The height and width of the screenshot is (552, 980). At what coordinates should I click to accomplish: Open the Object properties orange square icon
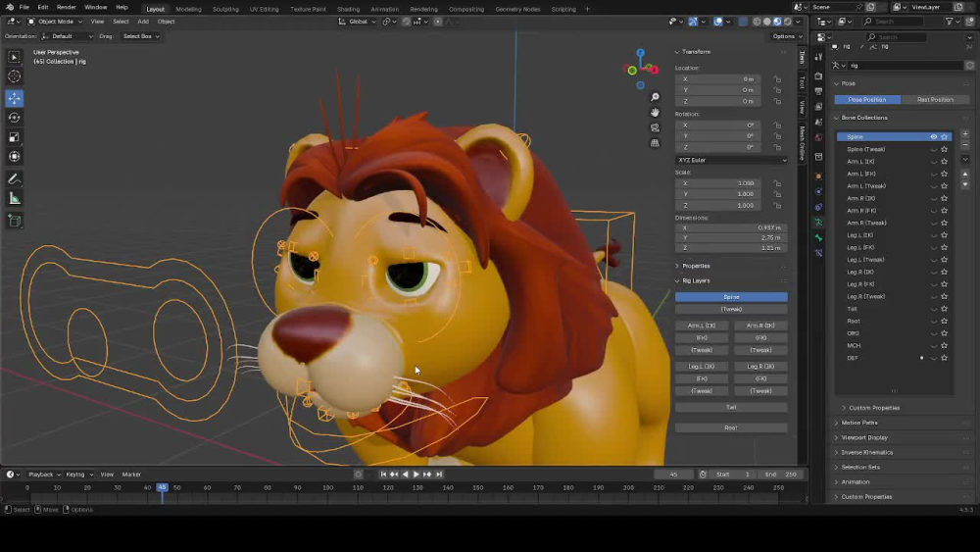(x=818, y=176)
